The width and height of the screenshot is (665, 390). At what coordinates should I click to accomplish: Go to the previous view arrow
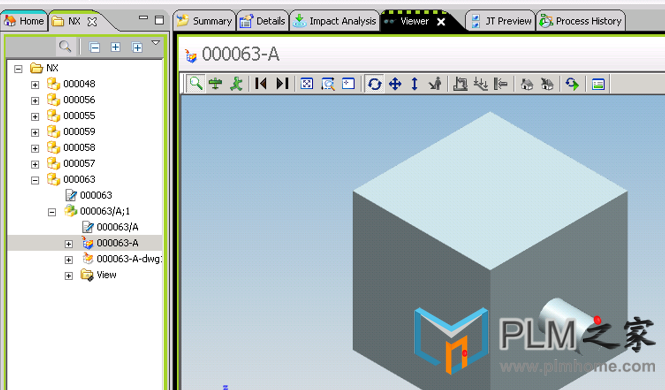click(x=261, y=84)
